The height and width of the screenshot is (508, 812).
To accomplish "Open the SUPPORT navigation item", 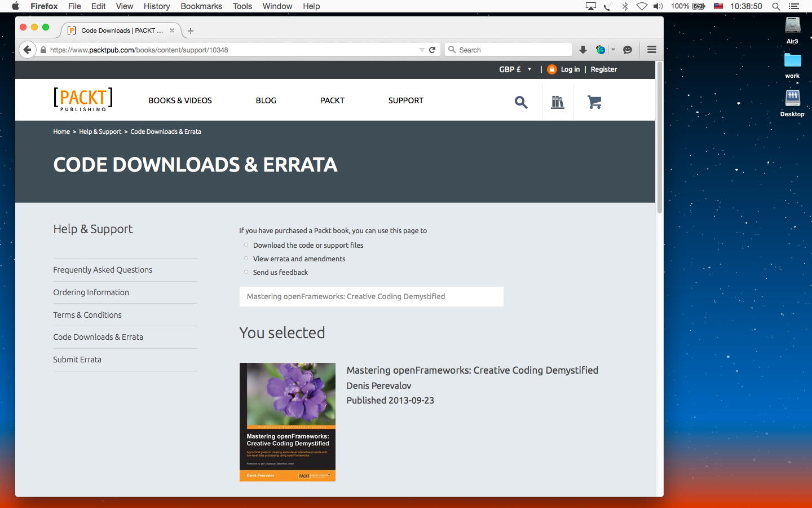I will [x=406, y=100].
